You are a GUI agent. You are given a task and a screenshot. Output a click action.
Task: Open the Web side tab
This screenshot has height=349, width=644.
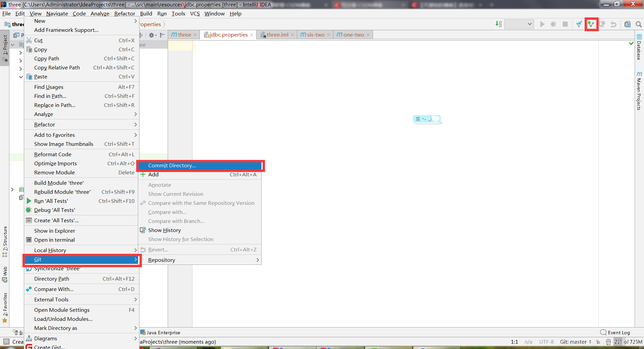click(5, 274)
